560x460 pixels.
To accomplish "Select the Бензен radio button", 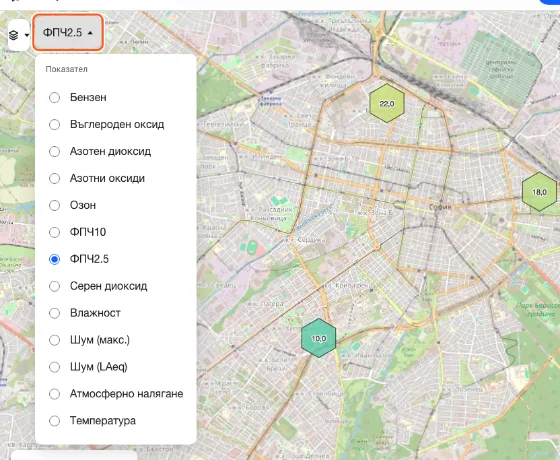I will pos(54,98).
